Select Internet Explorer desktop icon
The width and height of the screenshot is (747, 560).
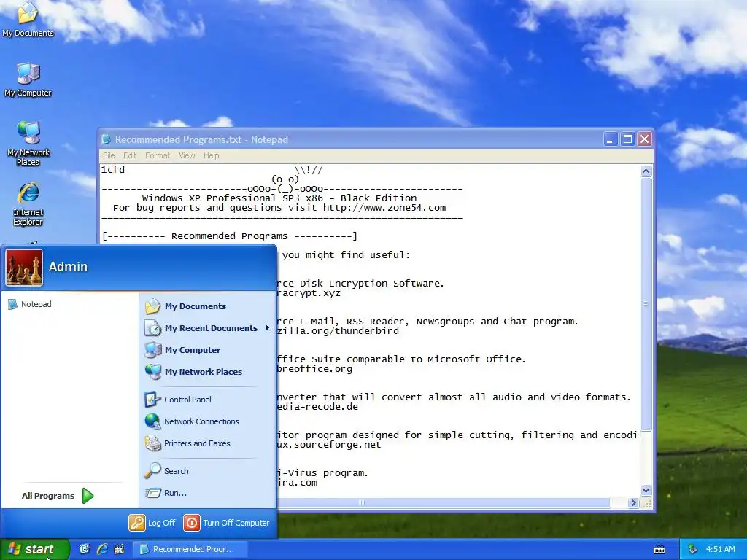(28, 203)
